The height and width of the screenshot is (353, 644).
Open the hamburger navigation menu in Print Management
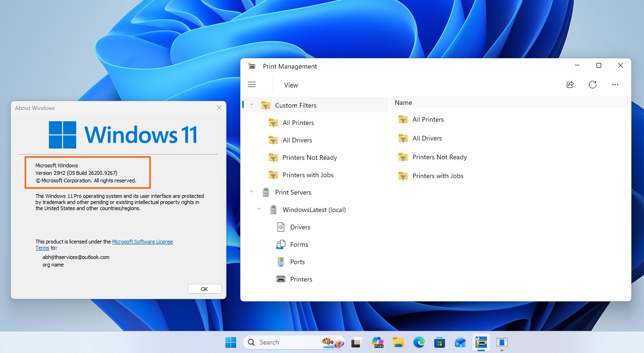[x=252, y=85]
